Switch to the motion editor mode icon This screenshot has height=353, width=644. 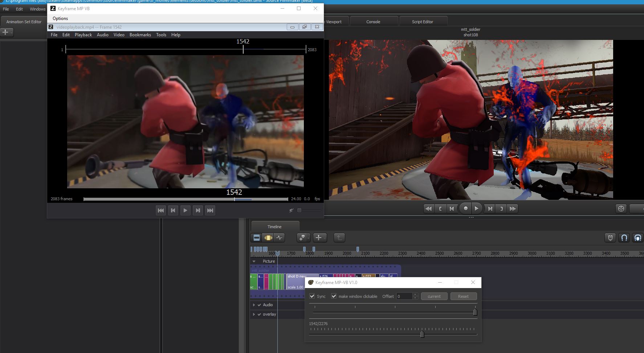tap(268, 238)
